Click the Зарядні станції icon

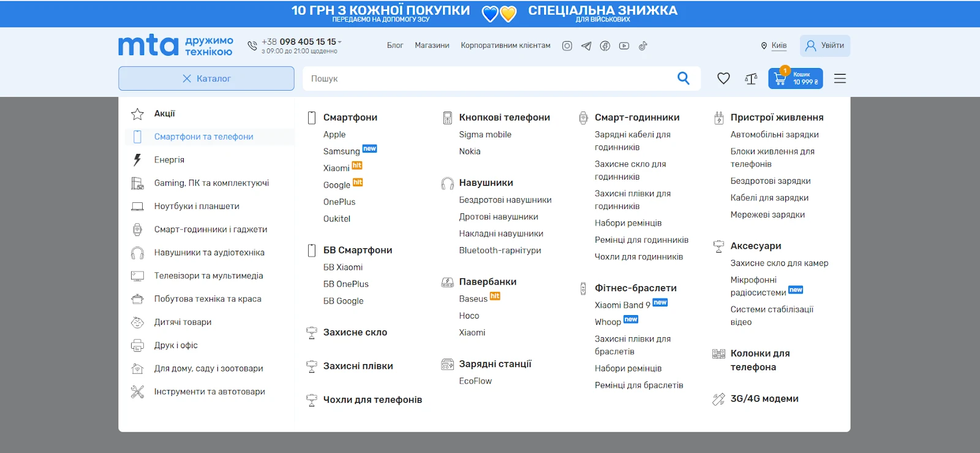(448, 364)
